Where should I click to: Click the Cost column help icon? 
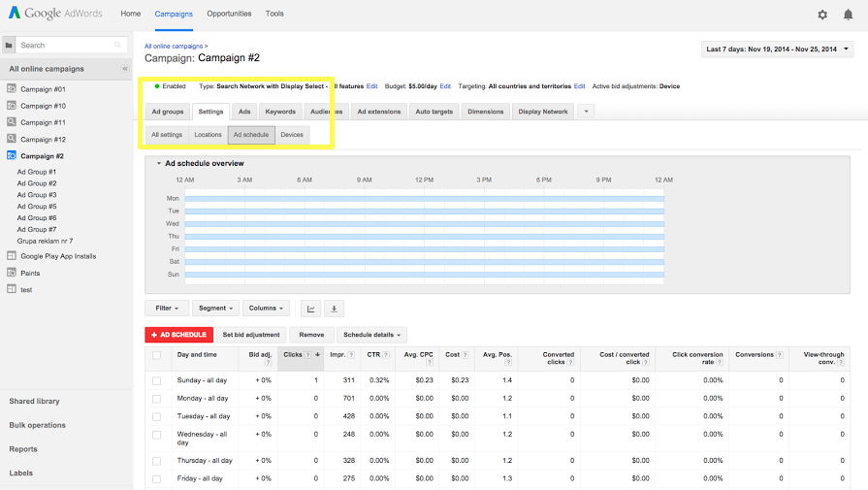[x=466, y=355]
